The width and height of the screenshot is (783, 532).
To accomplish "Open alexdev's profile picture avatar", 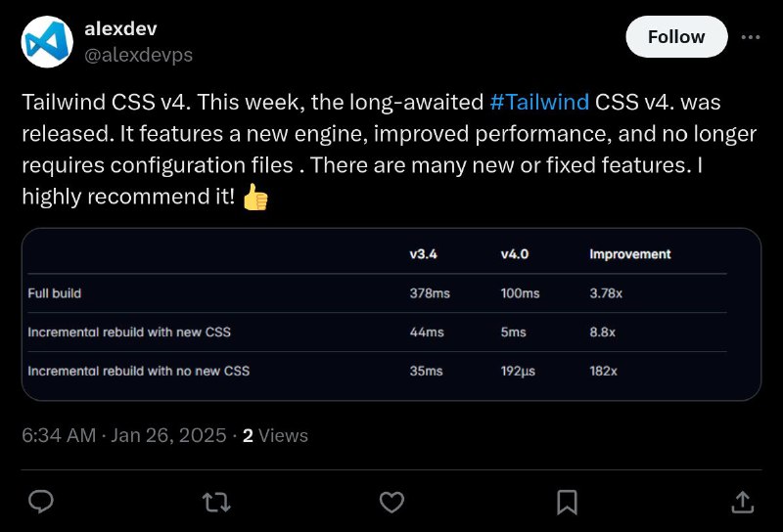I will tap(47, 42).
